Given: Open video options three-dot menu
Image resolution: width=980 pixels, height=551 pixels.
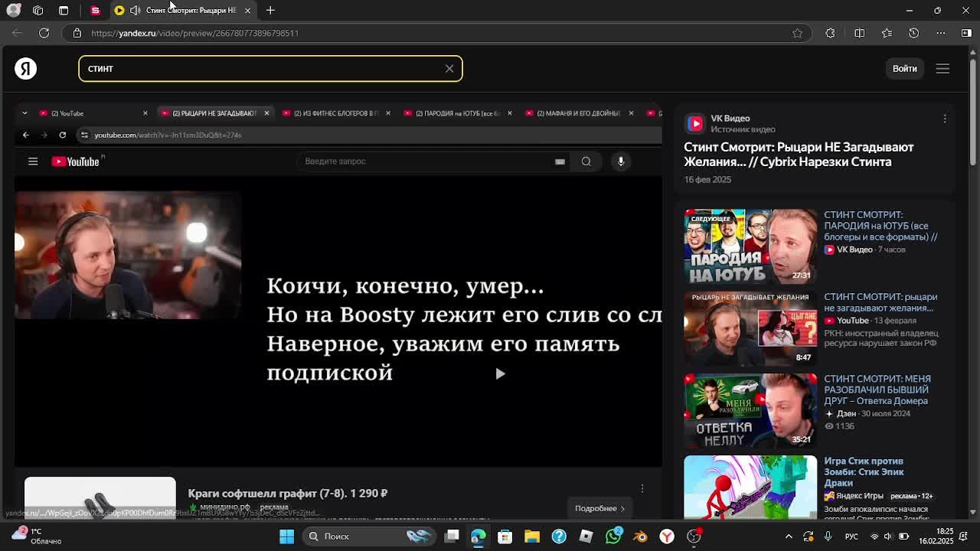Looking at the screenshot, I should pyautogui.click(x=945, y=119).
